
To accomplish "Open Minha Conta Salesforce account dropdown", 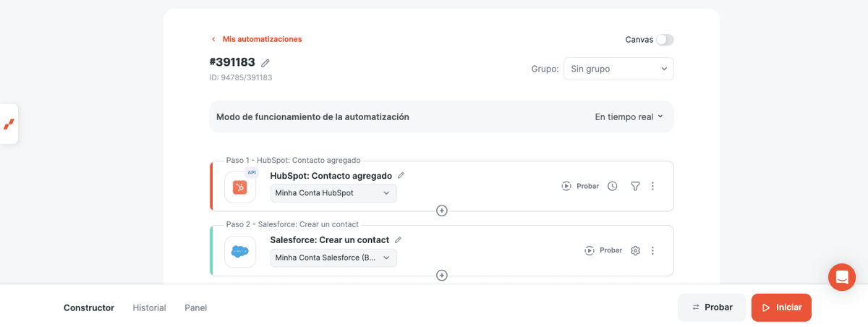I will [x=333, y=258].
